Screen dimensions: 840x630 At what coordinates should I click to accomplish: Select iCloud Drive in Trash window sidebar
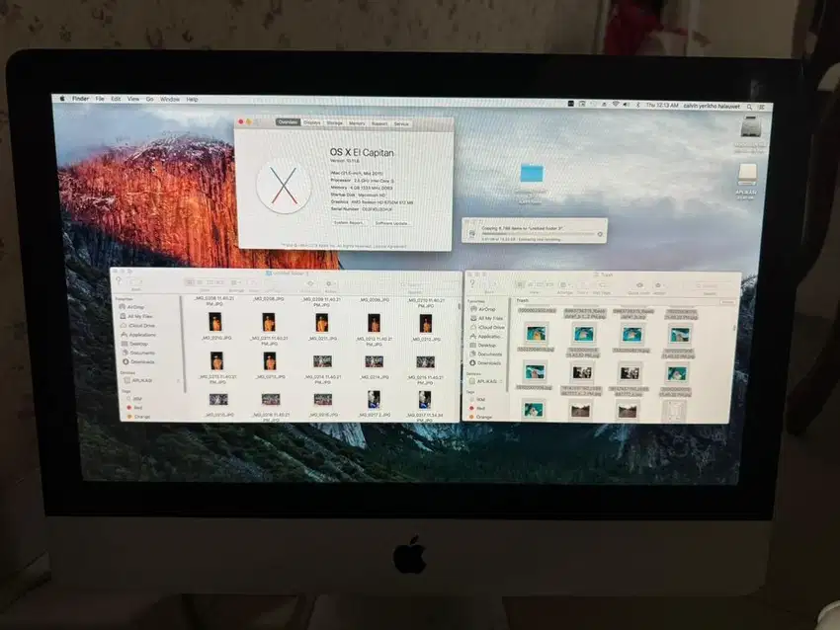(x=487, y=327)
